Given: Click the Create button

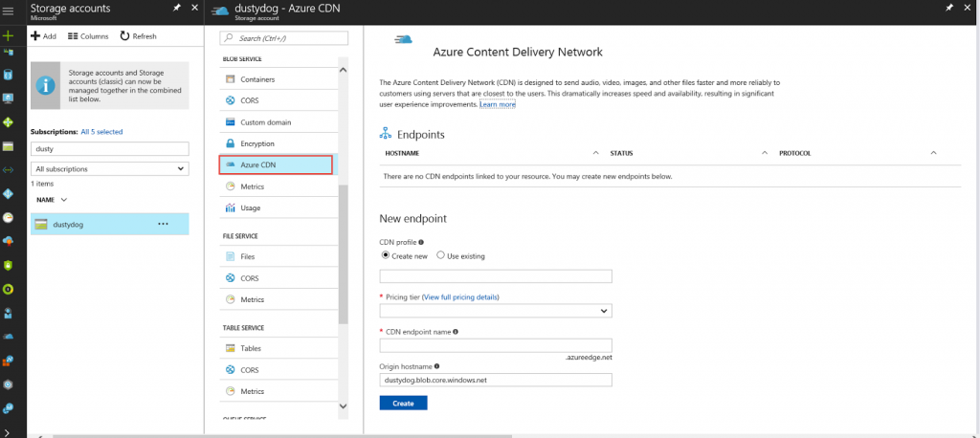Looking at the screenshot, I should 403,404.
